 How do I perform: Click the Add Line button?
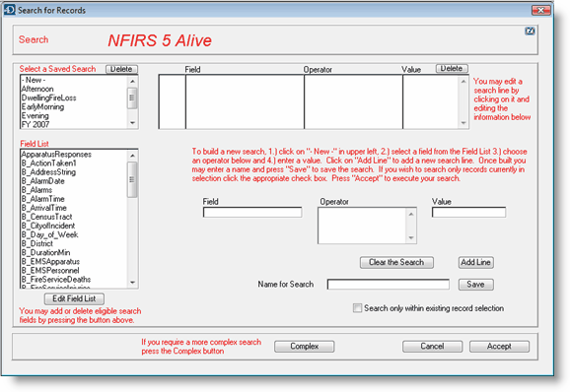[x=476, y=262]
